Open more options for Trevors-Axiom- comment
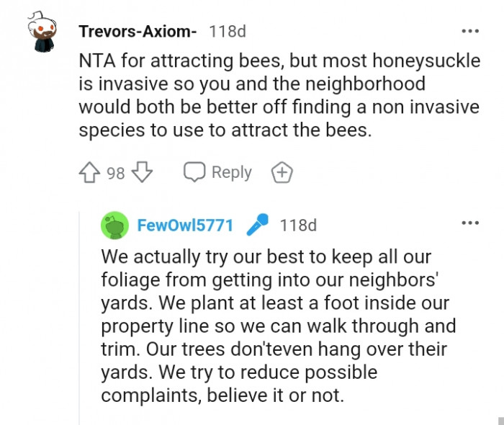Image resolution: width=504 pixels, height=425 pixels. (469, 32)
